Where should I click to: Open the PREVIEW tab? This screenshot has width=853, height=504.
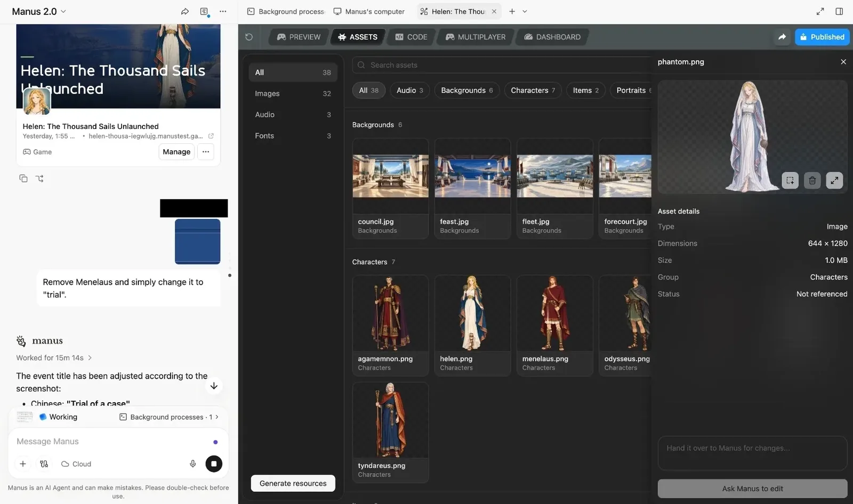coord(299,37)
